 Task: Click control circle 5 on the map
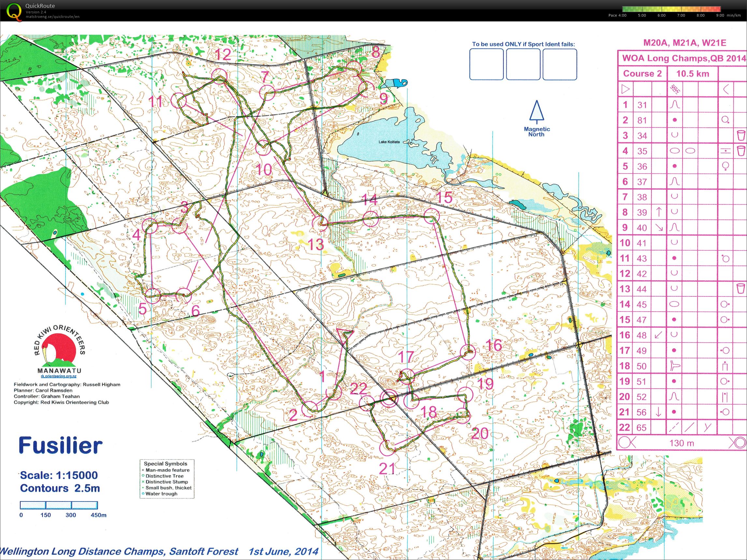point(154,296)
